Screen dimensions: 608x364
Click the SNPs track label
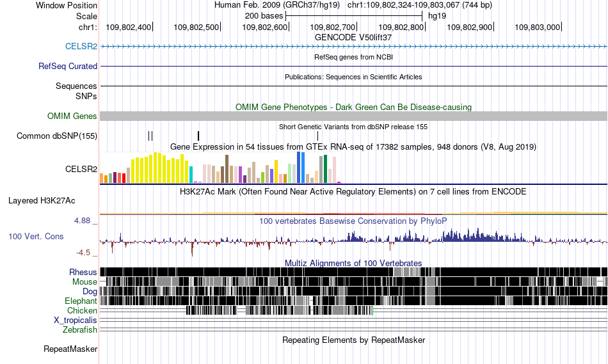[x=86, y=96]
